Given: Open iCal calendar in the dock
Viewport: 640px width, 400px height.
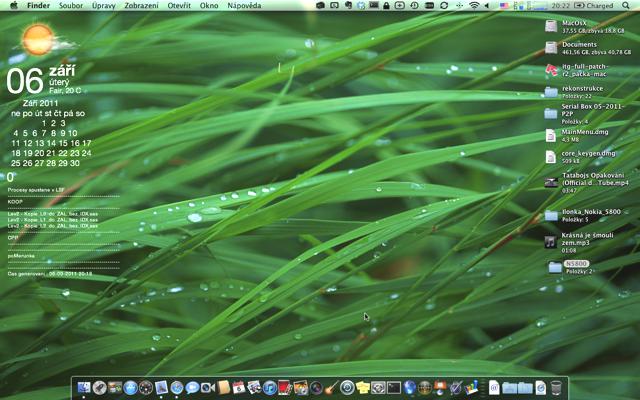Looking at the screenshot, I should pyautogui.click(x=239, y=387).
